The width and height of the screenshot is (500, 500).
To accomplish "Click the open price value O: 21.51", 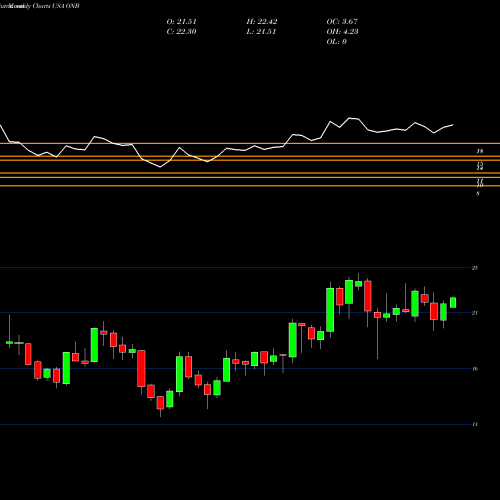I will [x=181, y=22].
